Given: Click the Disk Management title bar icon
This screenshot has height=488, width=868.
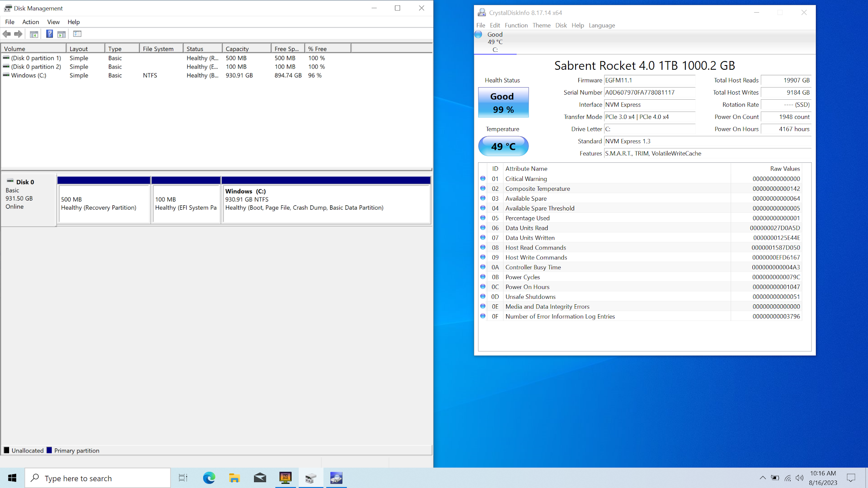Looking at the screenshot, I should pos(8,8).
